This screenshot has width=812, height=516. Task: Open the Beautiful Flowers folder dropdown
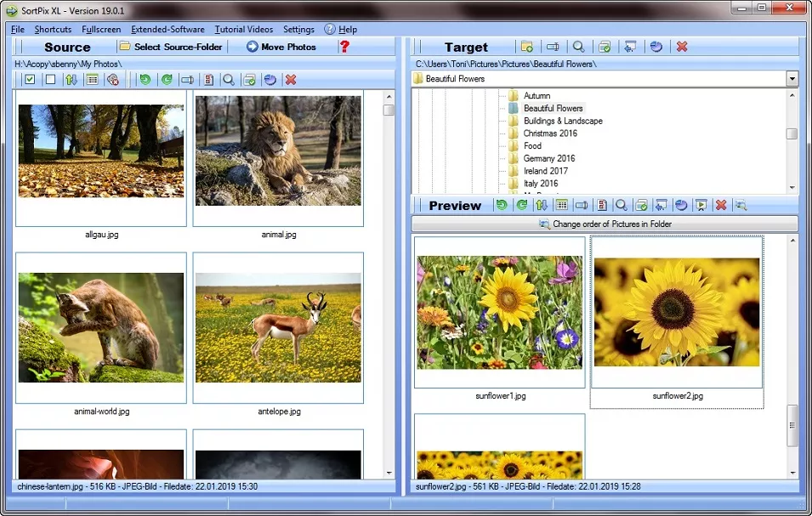click(792, 79)
